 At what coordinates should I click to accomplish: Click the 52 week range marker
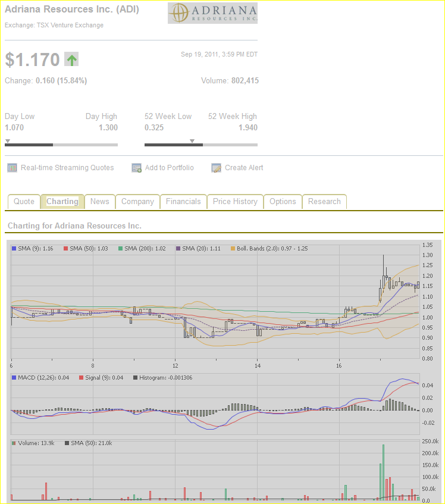tap(192, 141)
